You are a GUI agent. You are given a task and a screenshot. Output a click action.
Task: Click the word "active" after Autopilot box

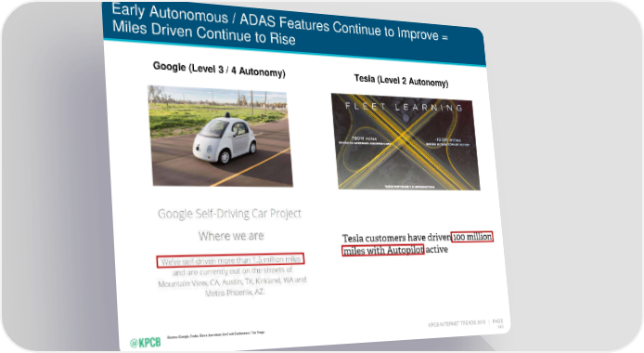(436, 249)
